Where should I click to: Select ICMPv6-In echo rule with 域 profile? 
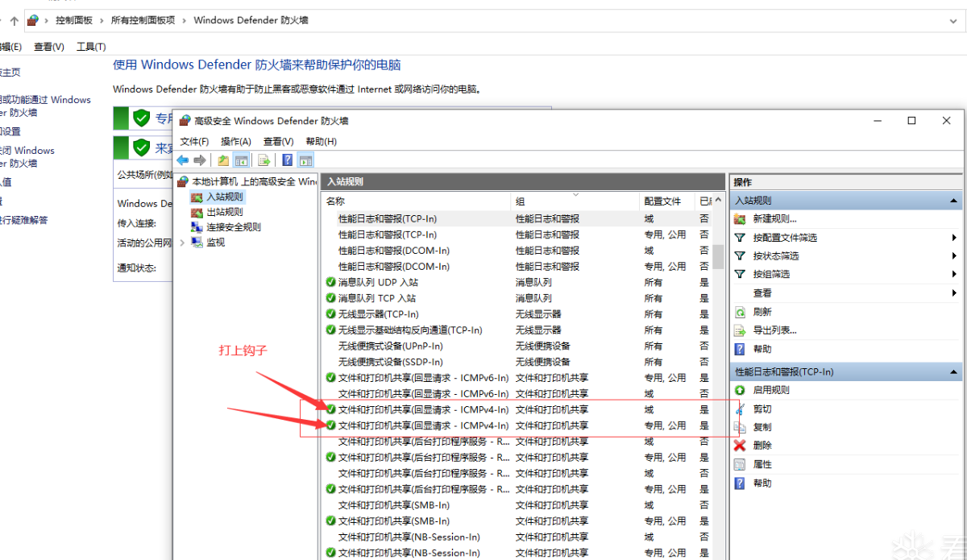click(x=517, y=394)
